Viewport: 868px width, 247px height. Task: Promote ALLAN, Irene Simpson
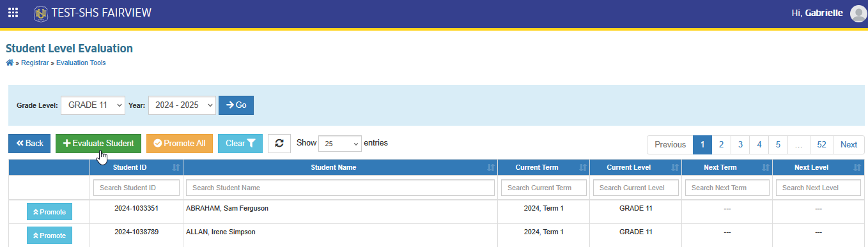coord(49,236)
